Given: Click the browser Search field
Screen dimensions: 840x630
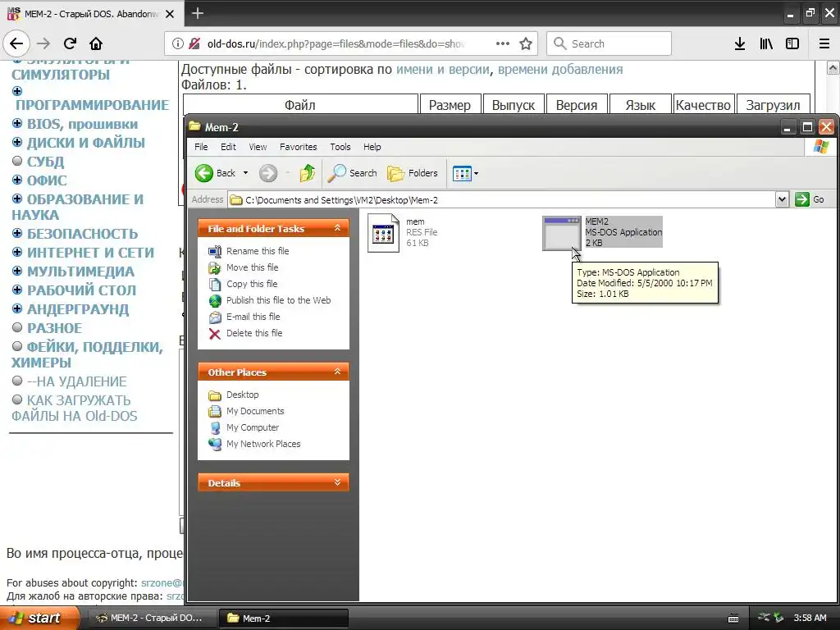Looking at the screenshot, I should (x=609, y=43).
